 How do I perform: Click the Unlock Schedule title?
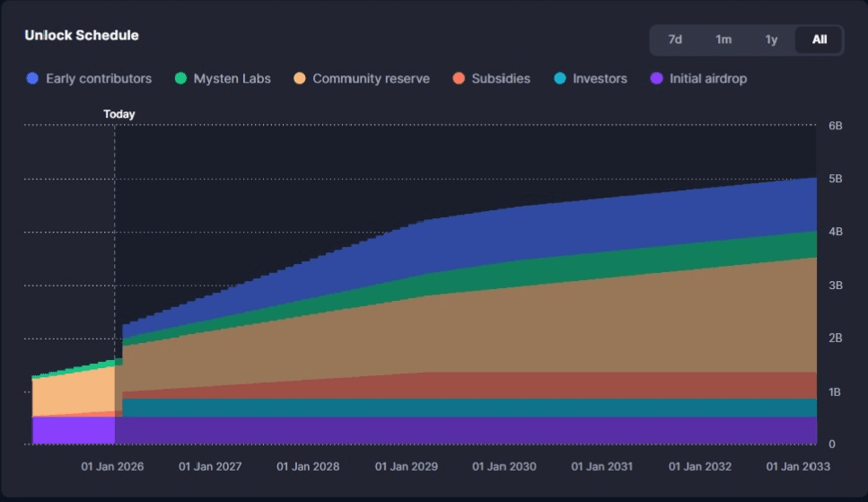coord(82,36)
